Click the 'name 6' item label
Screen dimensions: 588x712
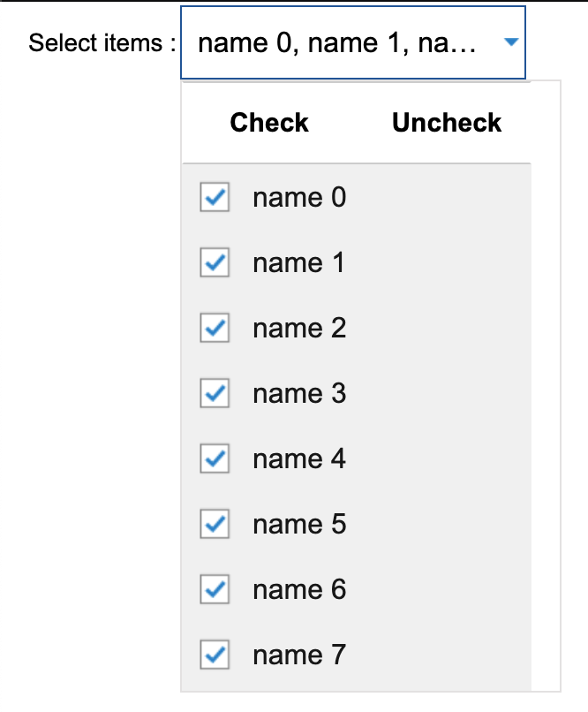pyautogui.click(x=299, y=589)
